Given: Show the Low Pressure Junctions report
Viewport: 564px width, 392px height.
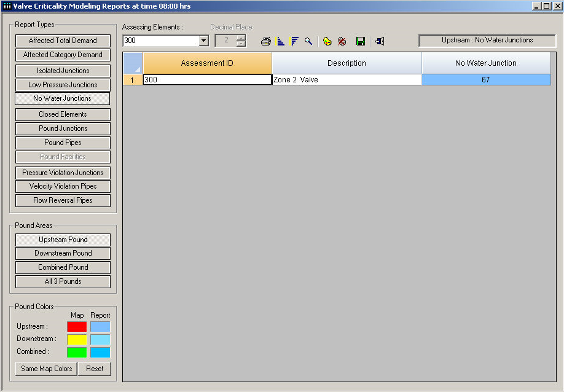Looking at the screenshot, I should coord(63,85).
